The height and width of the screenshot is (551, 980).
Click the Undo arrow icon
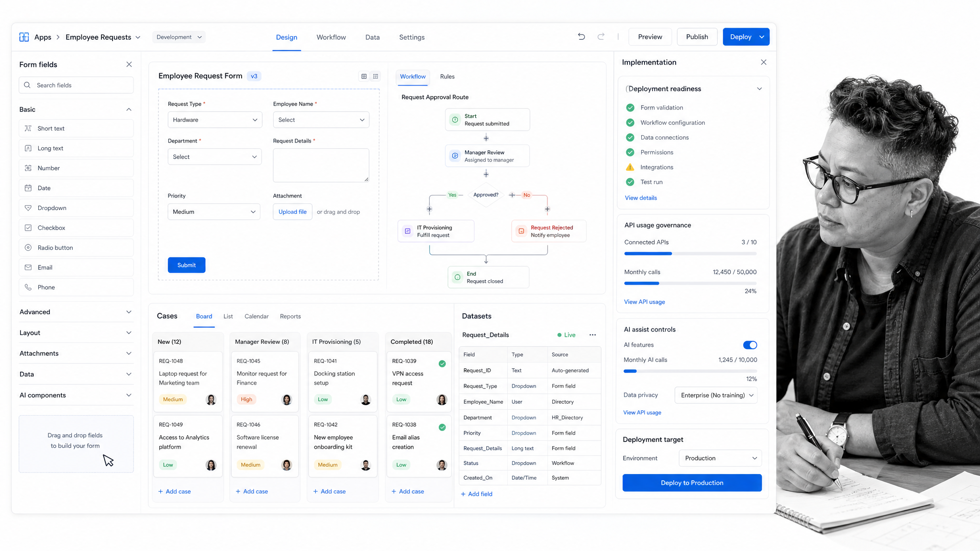[581, 36]
